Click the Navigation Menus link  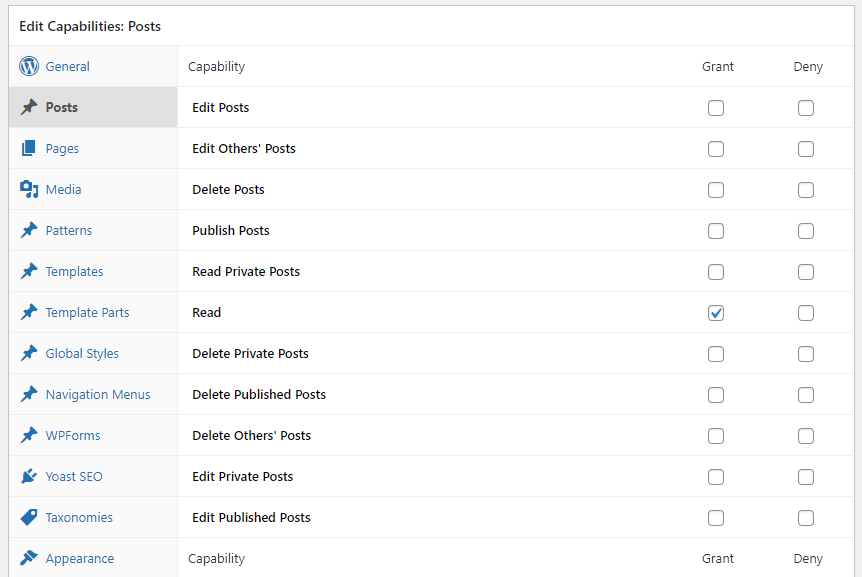coord(99,394)
